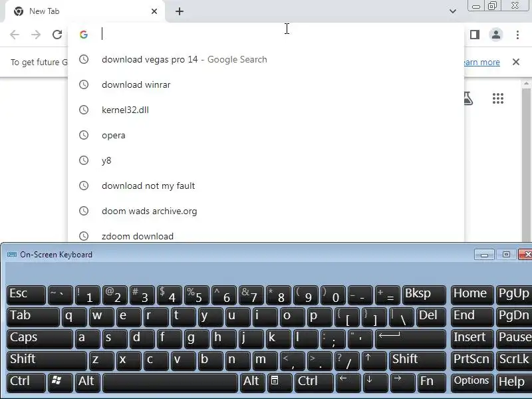
Task: Click the PrtScn key
Action: point(472,360)
